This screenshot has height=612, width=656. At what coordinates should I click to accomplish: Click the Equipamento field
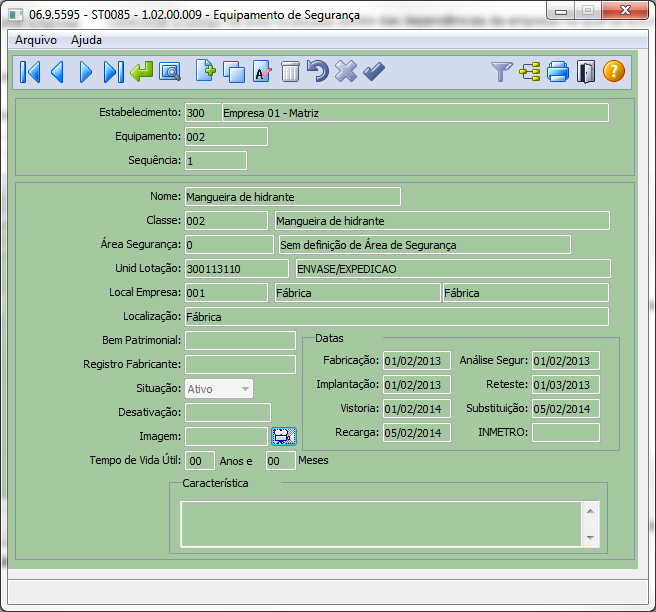coord(226,137)
